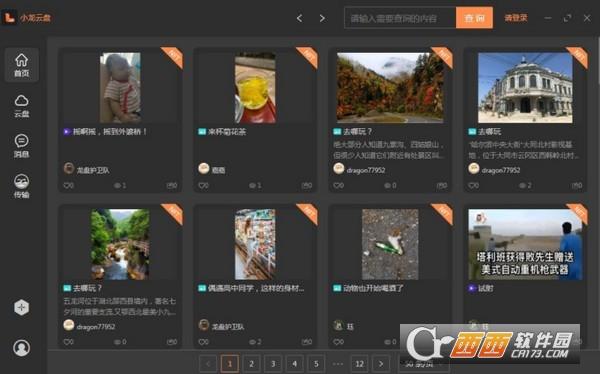Image resolution: width=600 pixels, height=374 pixels.
Task: Open the post titled 摇啊摇，摇到外婆桥！
Action: (110, 132)
